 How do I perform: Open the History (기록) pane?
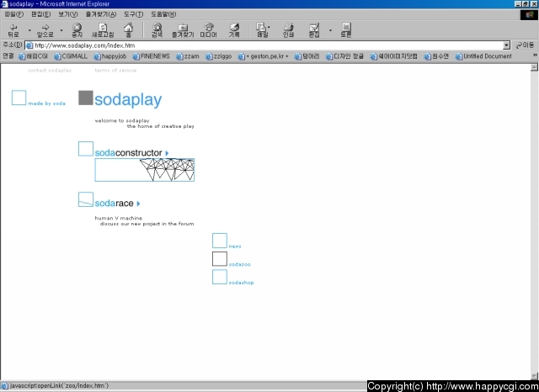tap(234, 30)
